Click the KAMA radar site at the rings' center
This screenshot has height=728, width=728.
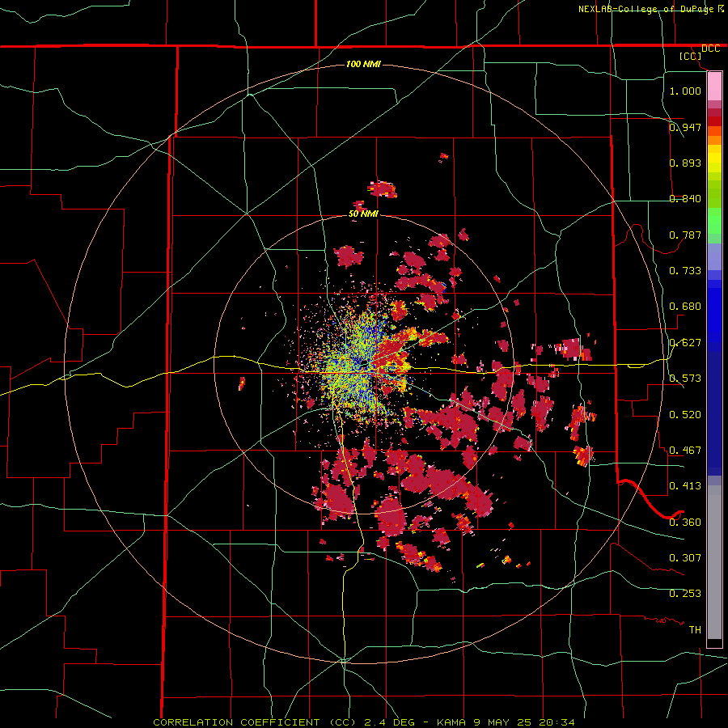point(363,363)
